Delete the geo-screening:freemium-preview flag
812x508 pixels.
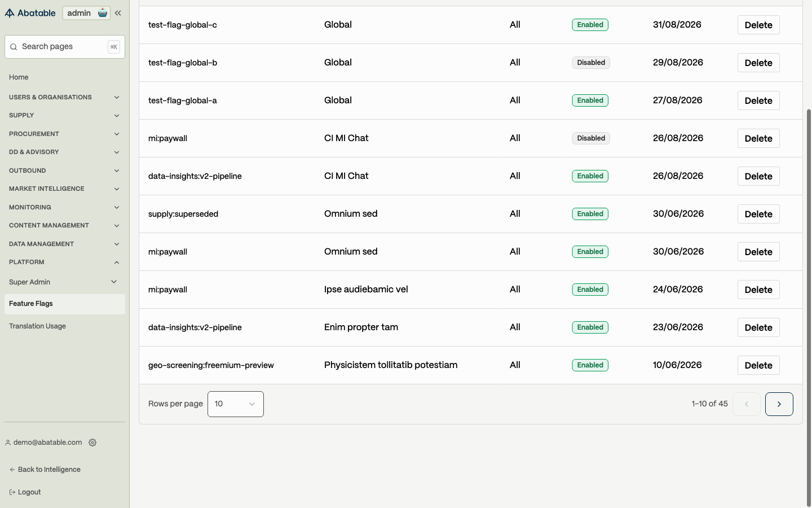(x=758, y=365)
